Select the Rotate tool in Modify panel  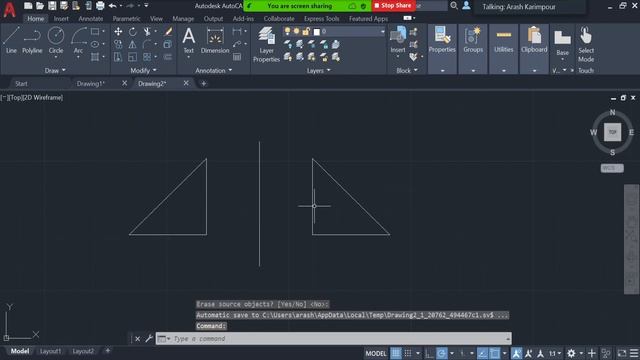(133, 31)
